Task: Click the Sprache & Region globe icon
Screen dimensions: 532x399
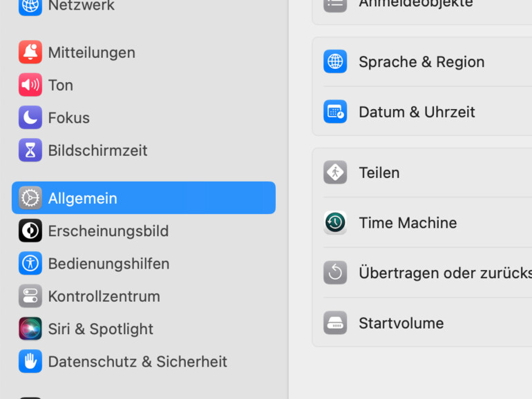Action: tap(335, 61)
